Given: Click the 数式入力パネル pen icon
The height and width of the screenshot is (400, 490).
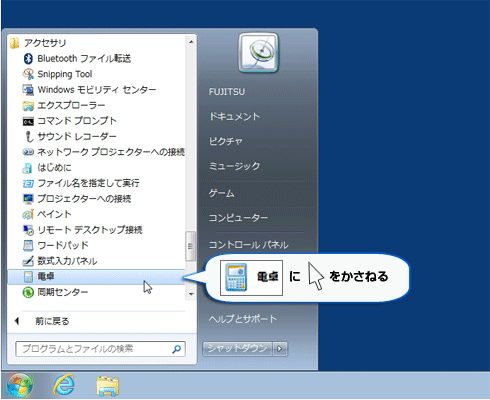Looking at the screenshot, I should (28, 261).
